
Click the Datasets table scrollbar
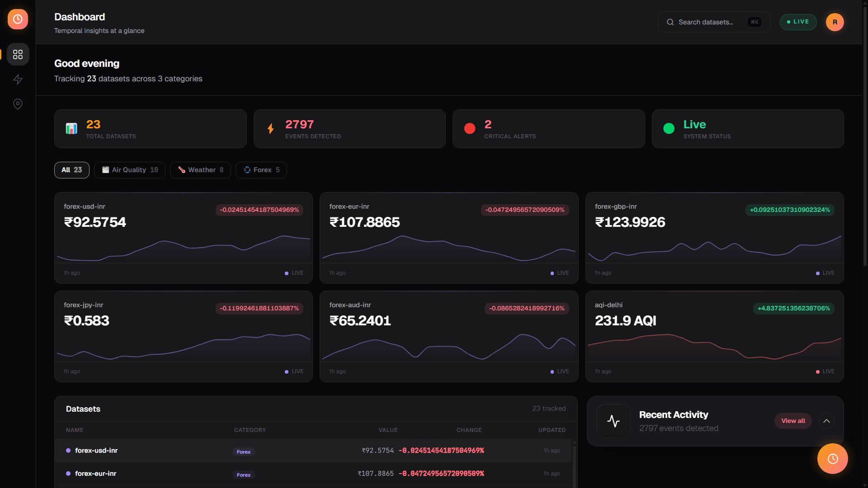pos(574,463)
